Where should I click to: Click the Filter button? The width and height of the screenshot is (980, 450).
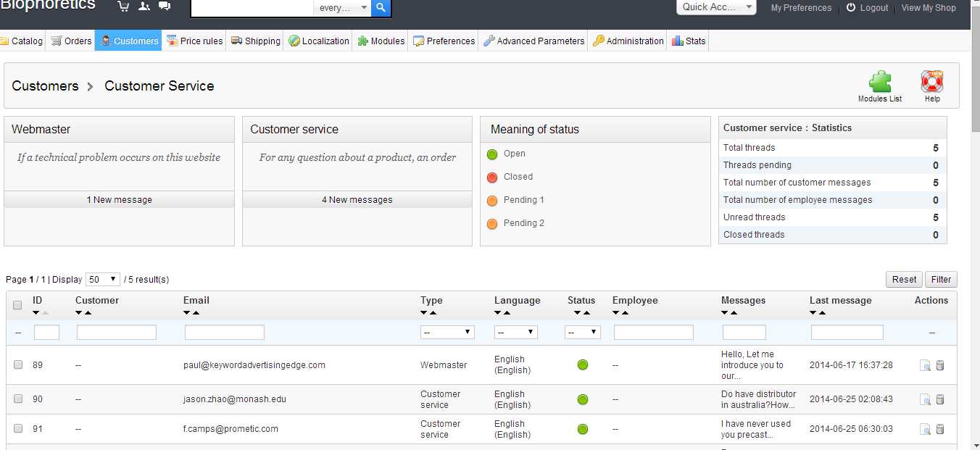pyautogui.click(x=941, y=279)
